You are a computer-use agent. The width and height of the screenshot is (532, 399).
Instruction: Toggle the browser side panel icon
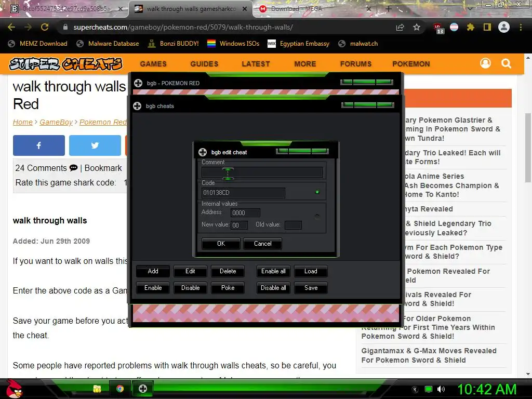(x=487, y=27)
